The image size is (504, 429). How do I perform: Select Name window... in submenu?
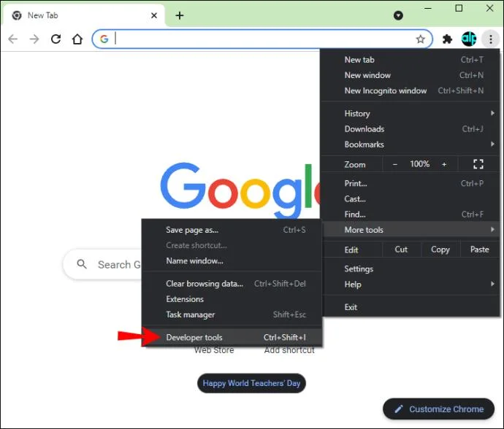point(232,260)
